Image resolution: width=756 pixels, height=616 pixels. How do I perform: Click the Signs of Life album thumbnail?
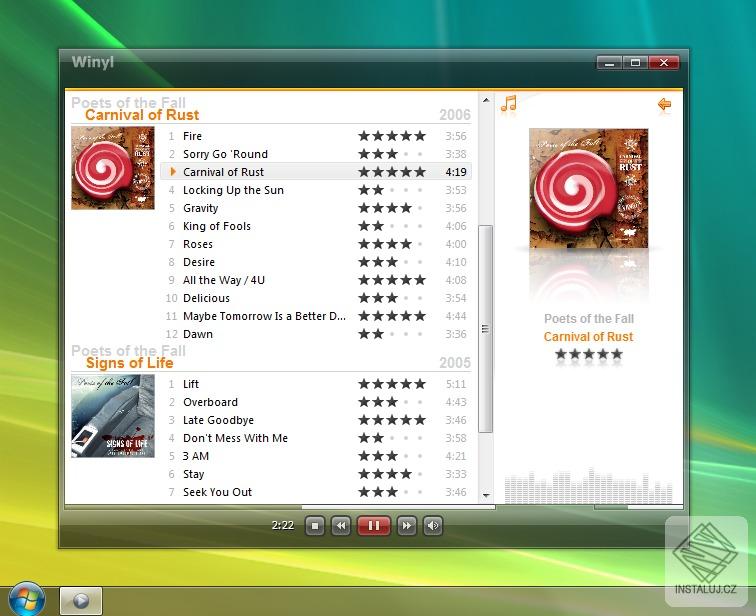click(113, 416)
